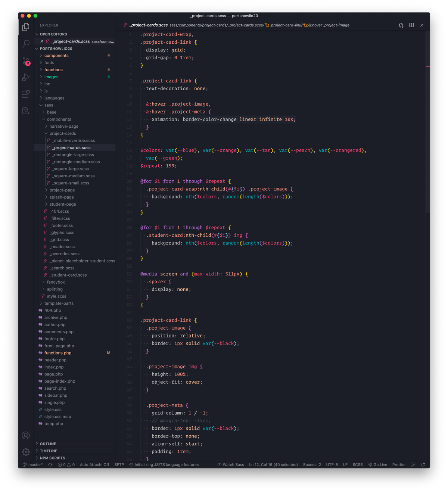The width and height of the screenshot is (448, 492).
Task: Expand the NPM Scripts section
Action: pyautogui.click(x=75, y=458)
